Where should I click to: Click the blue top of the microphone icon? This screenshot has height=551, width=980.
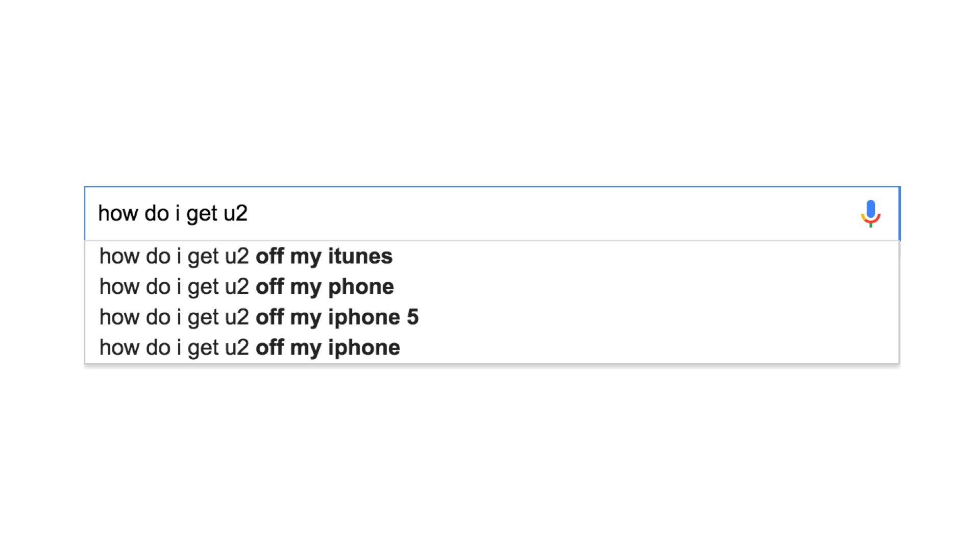pos(871,208)
